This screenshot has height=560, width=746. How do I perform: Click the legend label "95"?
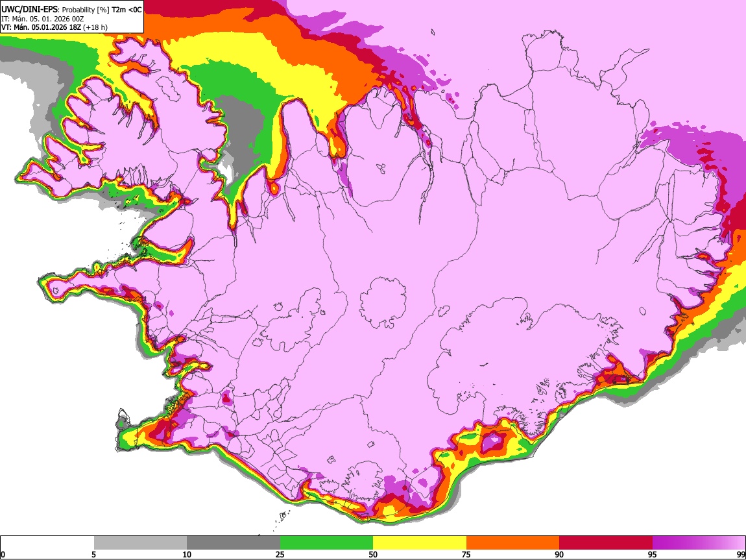(x=653, y=554)
